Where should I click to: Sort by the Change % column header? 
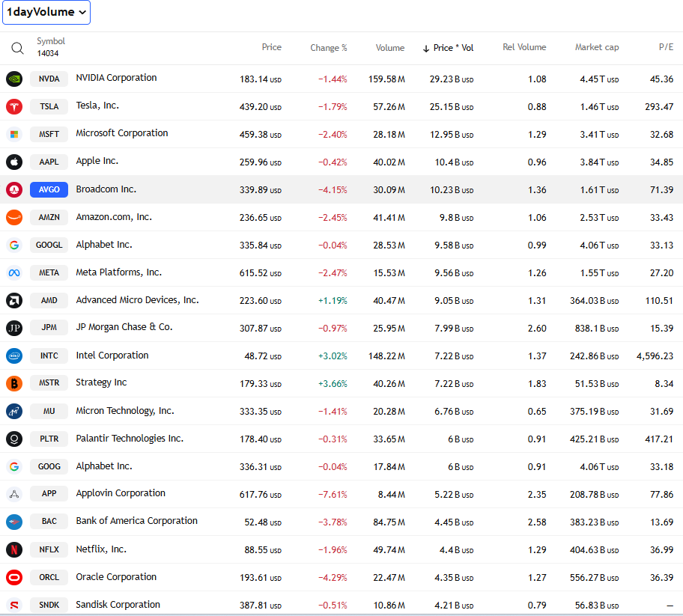point(329,47)
